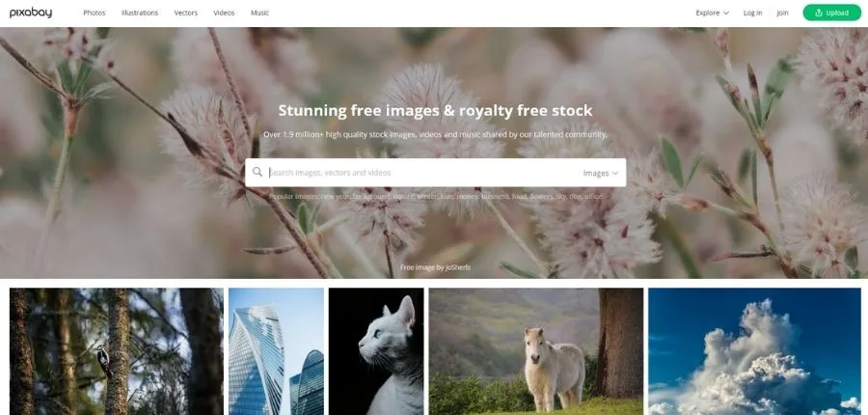This screenshot has height=415, width=868.
Task: Open the glass skyscraper photo
Action: pos(276,351)
